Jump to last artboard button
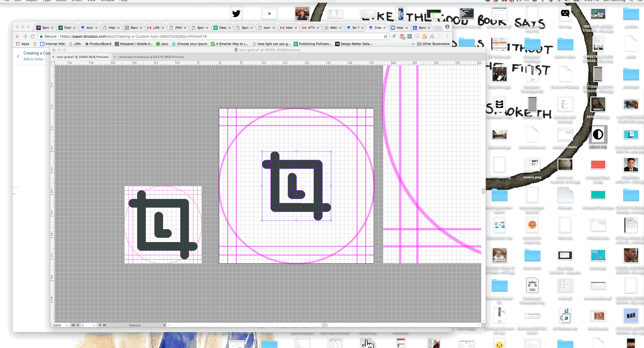Screen dimensions: 644x348 (x=105, y=325)
